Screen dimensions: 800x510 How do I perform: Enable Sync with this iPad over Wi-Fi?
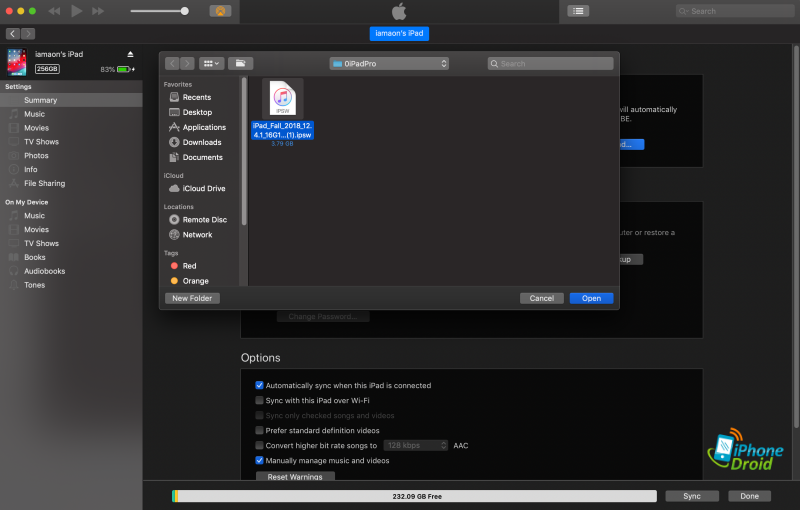(x=259, y=400)
